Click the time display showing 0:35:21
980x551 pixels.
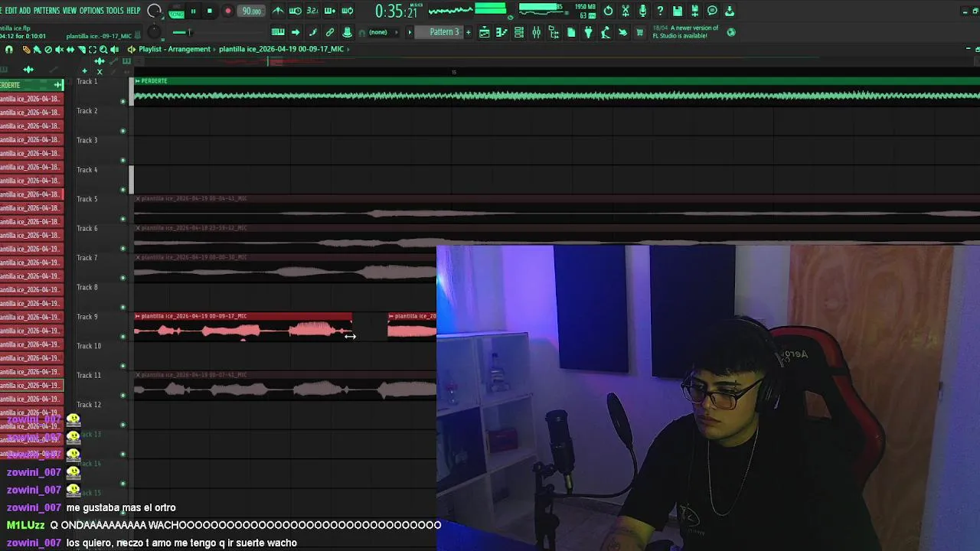pos(397,11)
